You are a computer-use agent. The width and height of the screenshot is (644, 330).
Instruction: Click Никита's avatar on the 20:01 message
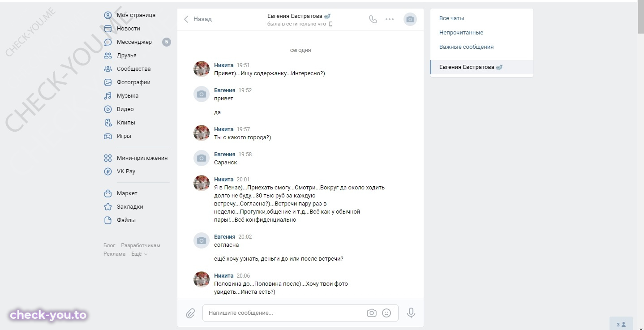[x=202, y=183]
